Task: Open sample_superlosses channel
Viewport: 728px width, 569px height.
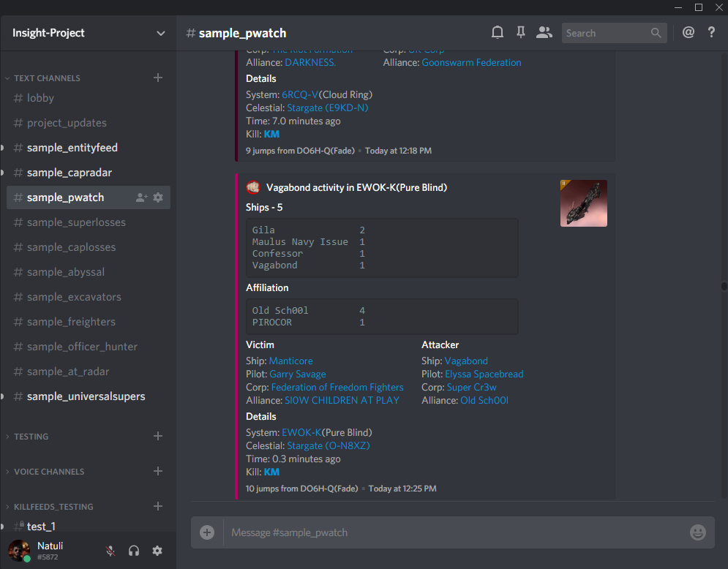Action: pos(89,222)
